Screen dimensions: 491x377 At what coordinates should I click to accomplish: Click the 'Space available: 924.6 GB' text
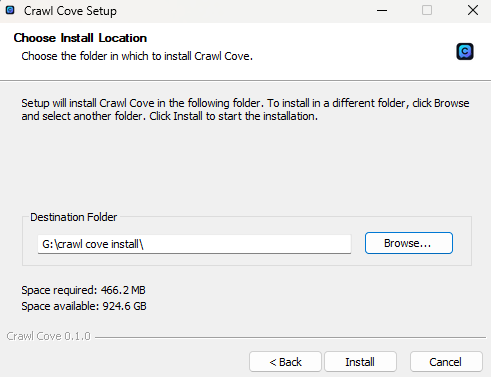(x=84, y=306)
